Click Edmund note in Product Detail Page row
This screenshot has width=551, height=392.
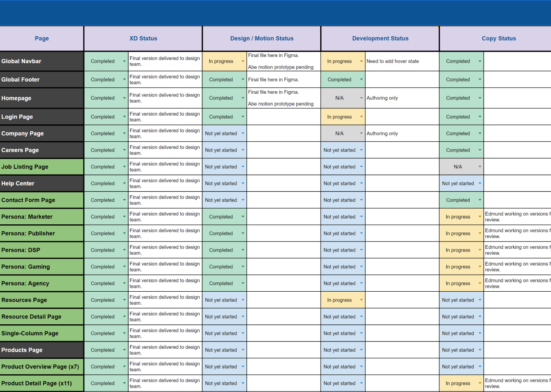(x=518, y=383)
